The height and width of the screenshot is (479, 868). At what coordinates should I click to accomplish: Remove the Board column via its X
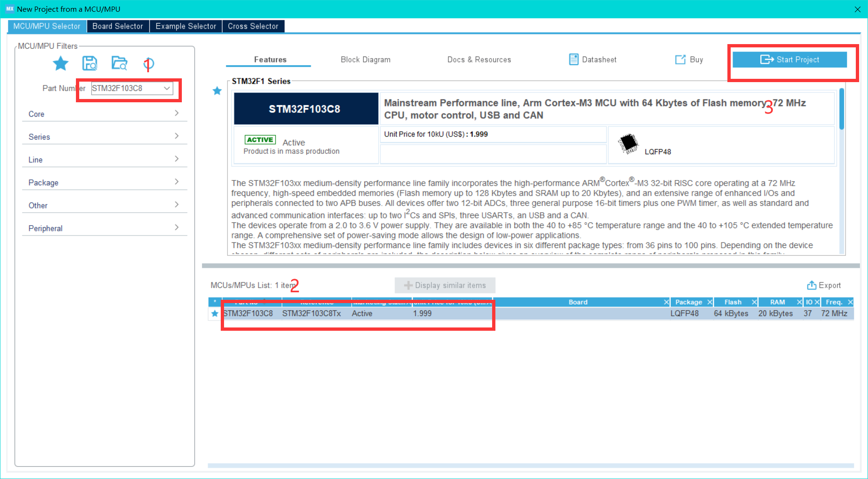click(666, 302)
